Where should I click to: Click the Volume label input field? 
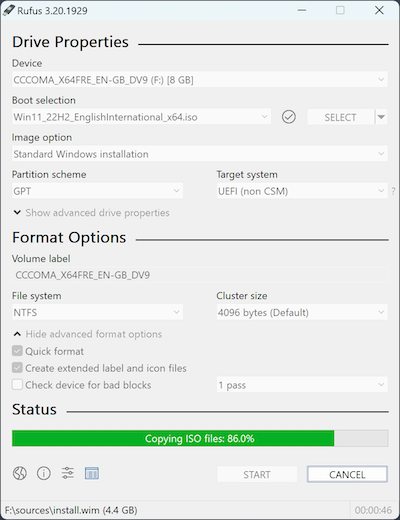tap(200, 275)
